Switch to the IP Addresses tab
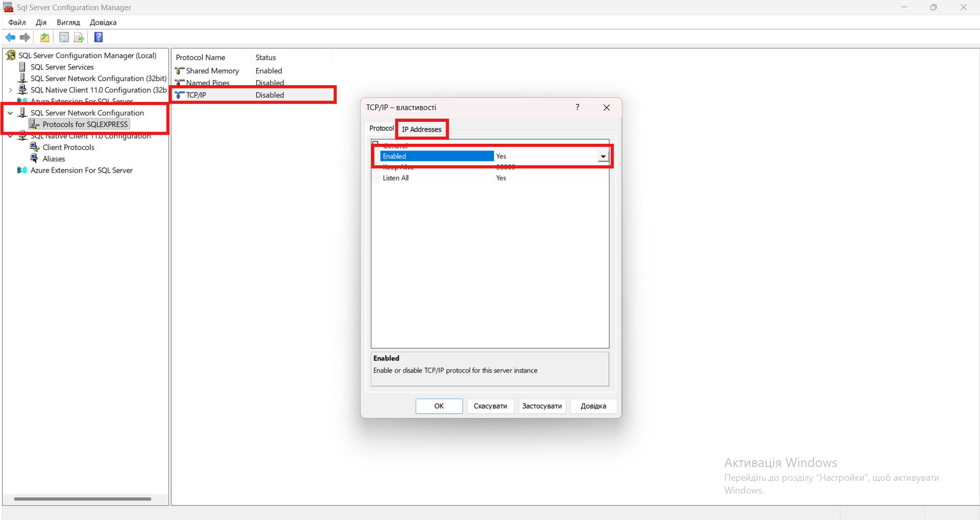The width and height of the screenshot is (980, 520). tap(421, 129)
